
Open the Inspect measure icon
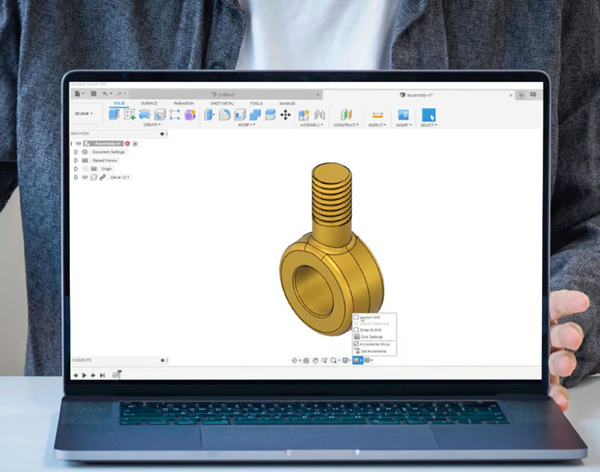378,115
